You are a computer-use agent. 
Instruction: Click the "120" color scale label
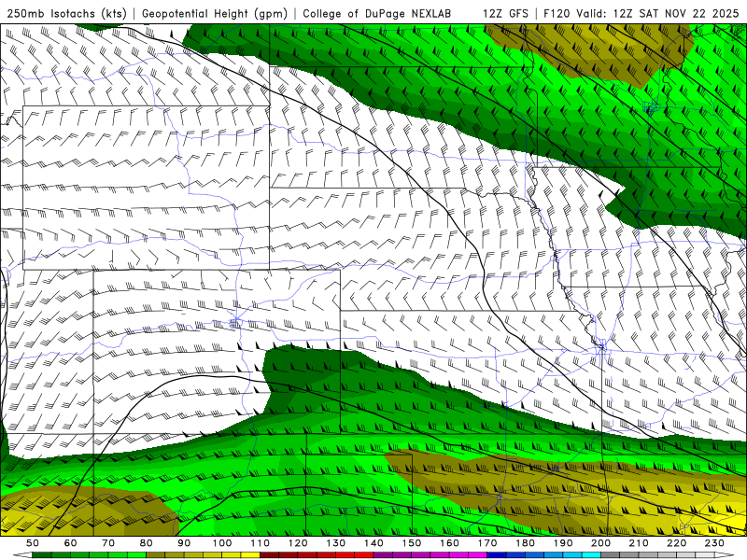pyautogui.click(x=298, y=543)
